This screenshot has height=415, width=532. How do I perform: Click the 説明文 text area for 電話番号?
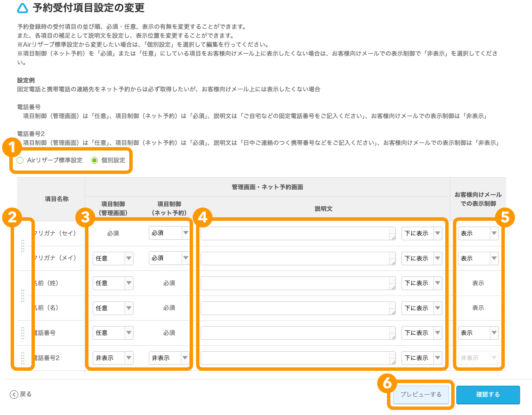point(298,333)
